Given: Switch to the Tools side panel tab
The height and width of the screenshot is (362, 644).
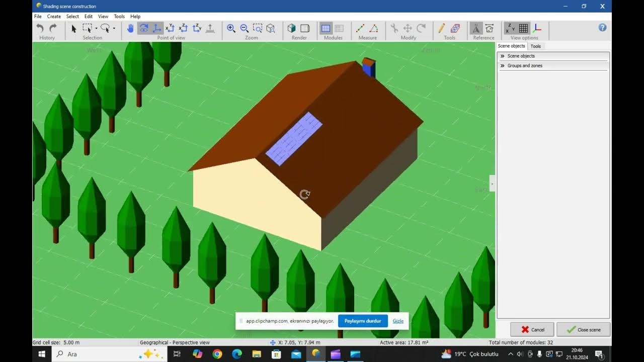Looking at the screenshot, I should [x=536, y=46].
